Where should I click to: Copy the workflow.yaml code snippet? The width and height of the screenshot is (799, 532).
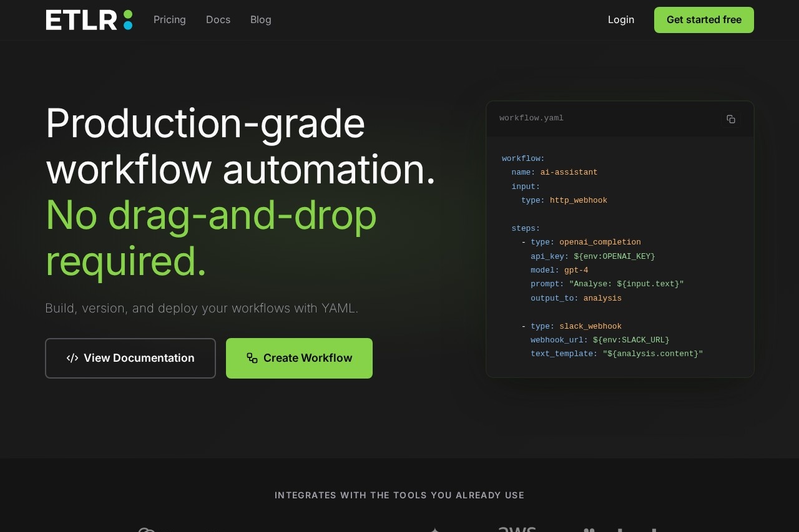[730, 119]
